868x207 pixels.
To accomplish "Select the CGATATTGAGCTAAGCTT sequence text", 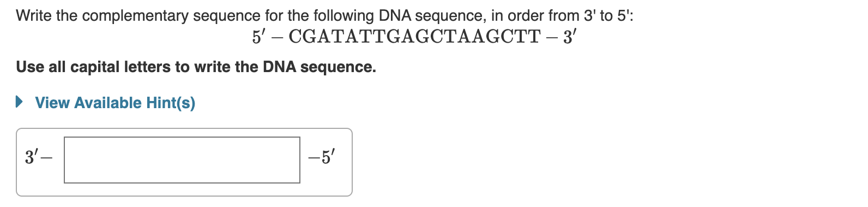I will point(414,37).
